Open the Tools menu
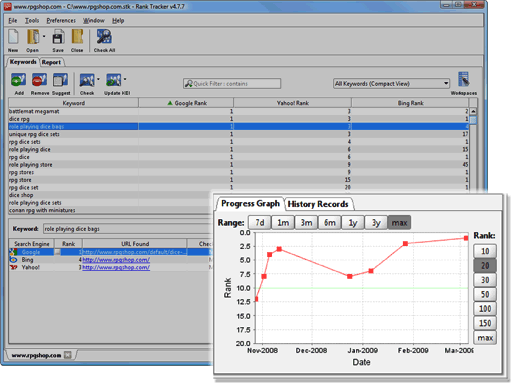This screenshot has width=512, height=383. pos(32,21)
